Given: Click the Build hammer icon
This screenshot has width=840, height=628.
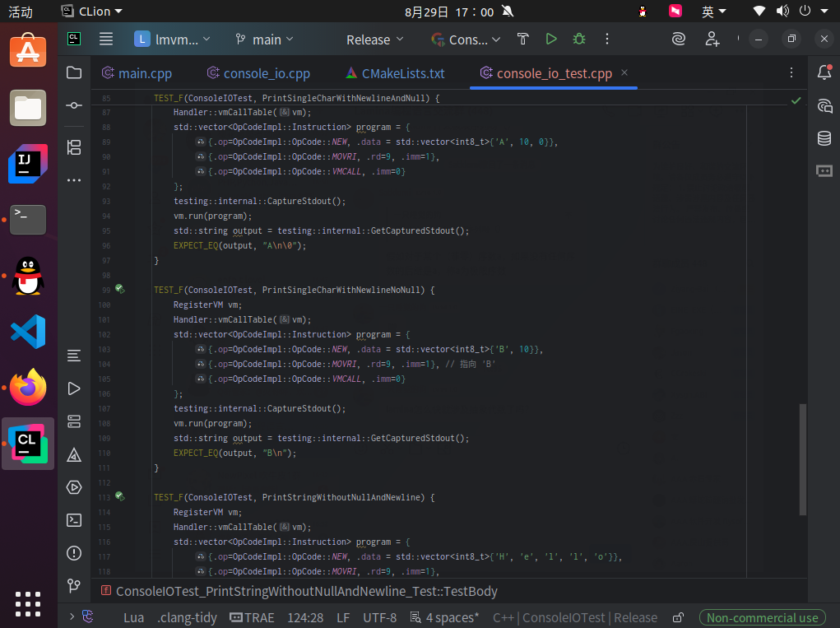Looking at the screenshot, I should pos(522,39).
